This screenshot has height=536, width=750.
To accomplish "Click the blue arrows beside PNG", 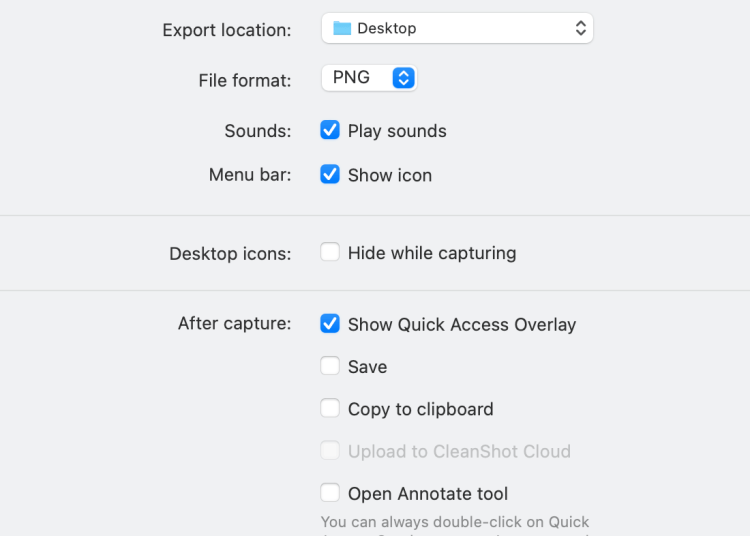I will pos(403,78).
